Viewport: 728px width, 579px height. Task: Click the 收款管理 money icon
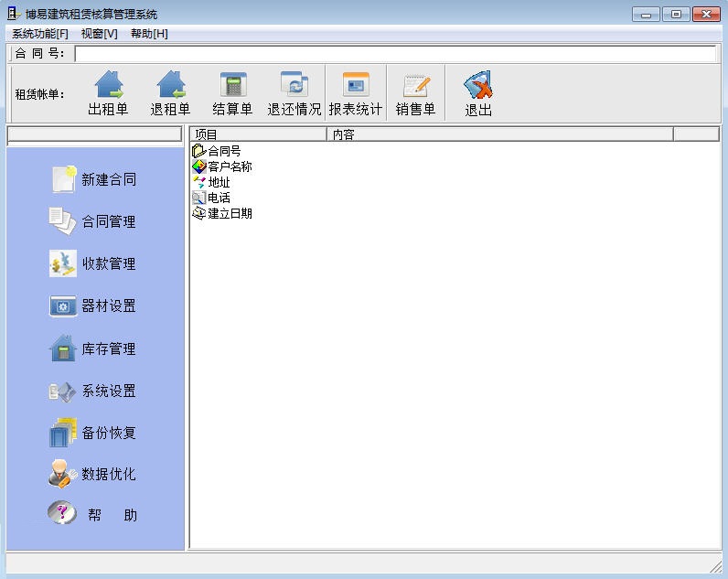click(63, 263)
